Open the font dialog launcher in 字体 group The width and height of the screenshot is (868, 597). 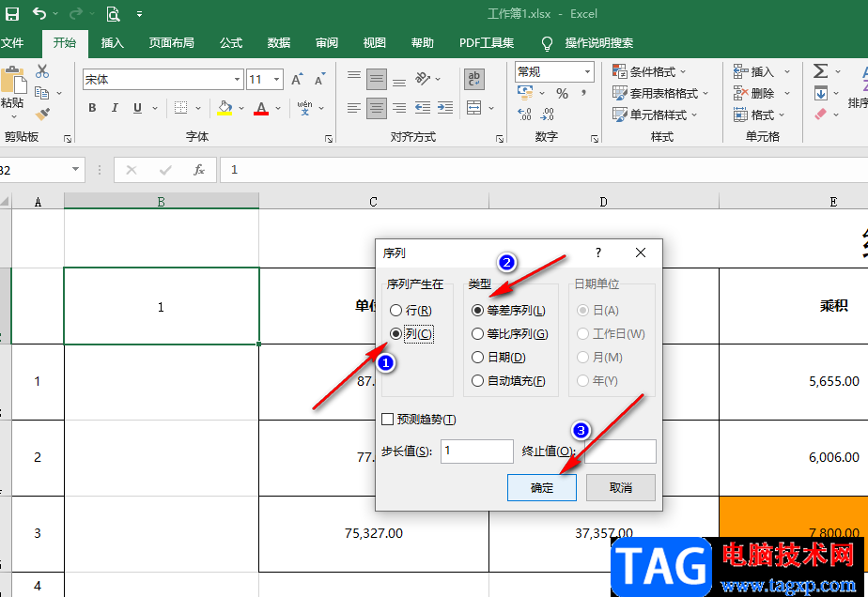click(328, 139)
